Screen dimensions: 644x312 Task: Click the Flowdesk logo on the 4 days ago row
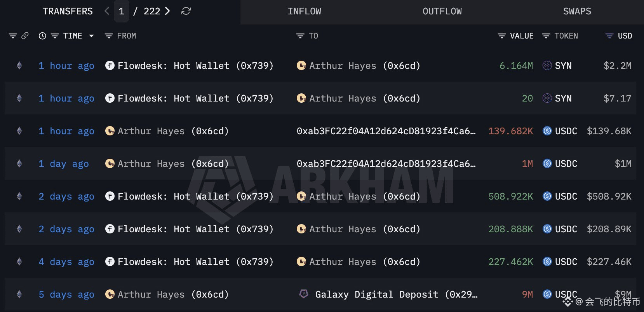pos(110,261)
